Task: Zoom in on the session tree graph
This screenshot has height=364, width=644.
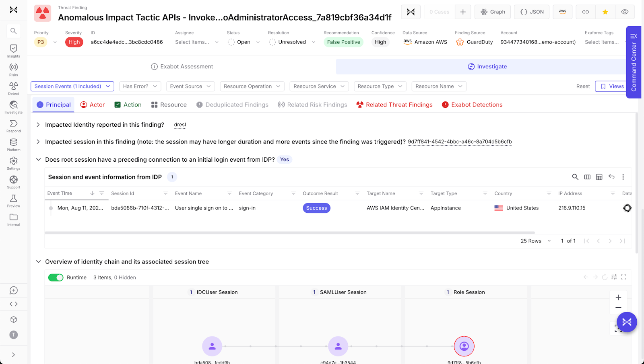Action: [x=618, y=297]
